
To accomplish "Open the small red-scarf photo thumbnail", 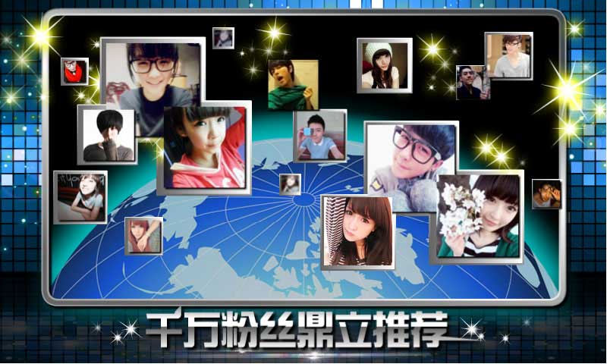I will [74, 71].
